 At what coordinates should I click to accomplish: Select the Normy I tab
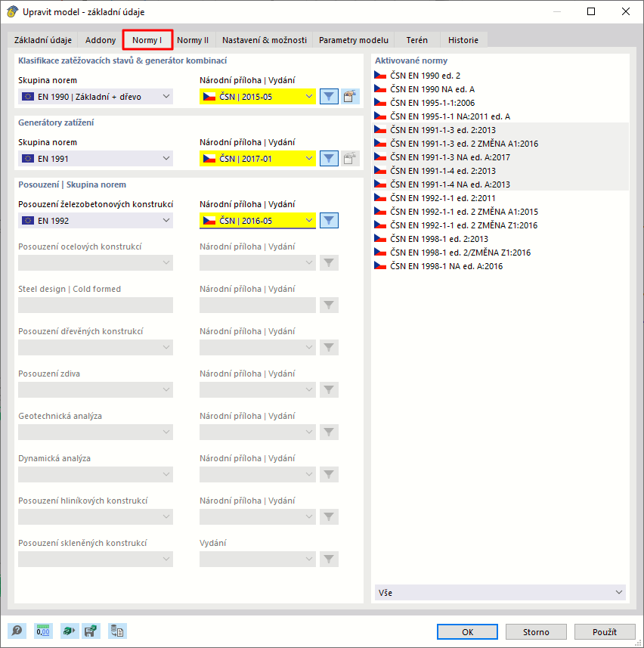(147, 40)
